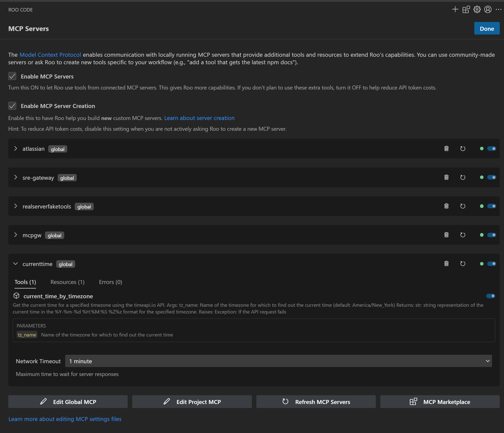
Task: Uncheck Enable MCP Server Creation
Action: click(x=12, y=106)
